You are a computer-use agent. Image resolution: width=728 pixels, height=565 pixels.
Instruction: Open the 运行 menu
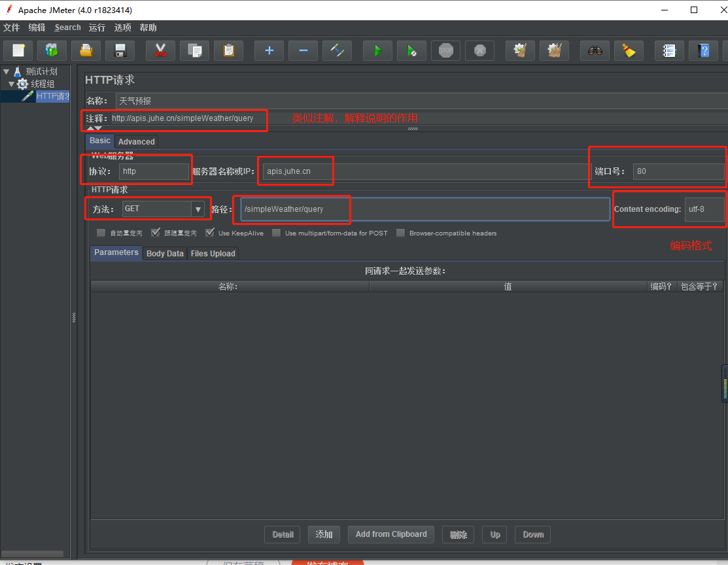(x=97, y=27)
